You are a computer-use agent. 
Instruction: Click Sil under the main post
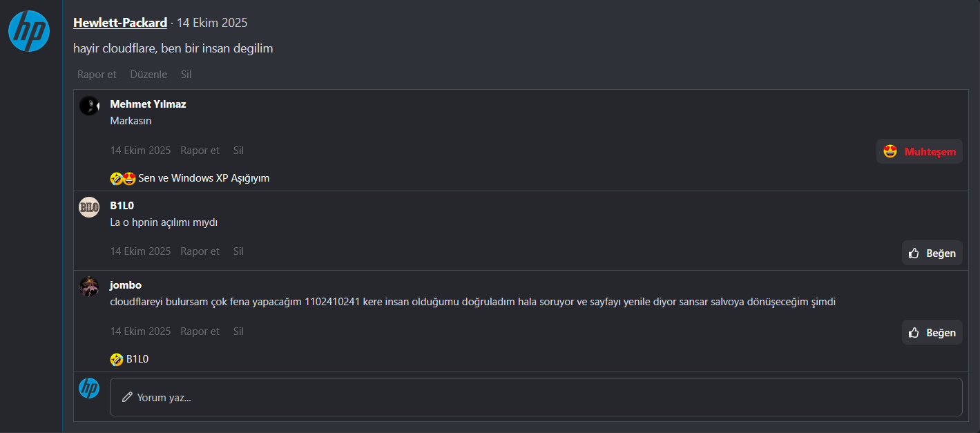(186, 74)
